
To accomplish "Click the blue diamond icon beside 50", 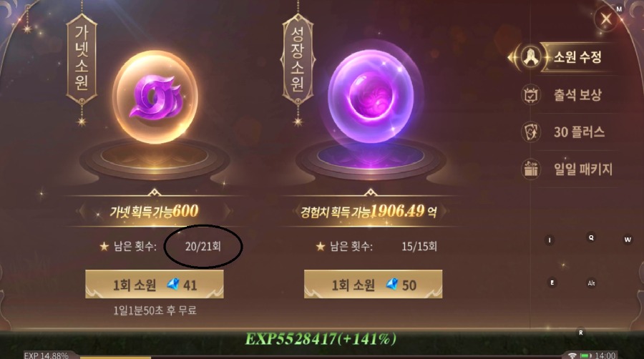I will pos(392,284).
